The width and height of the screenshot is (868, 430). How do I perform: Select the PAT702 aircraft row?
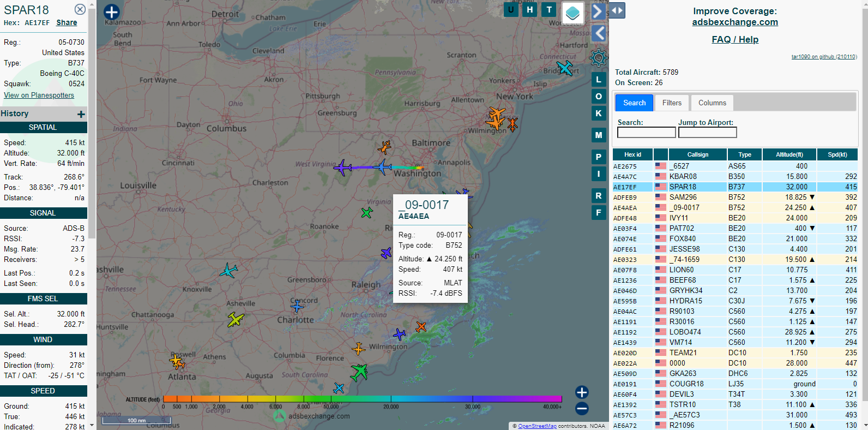pyautogui.click(x=735, y=229)
